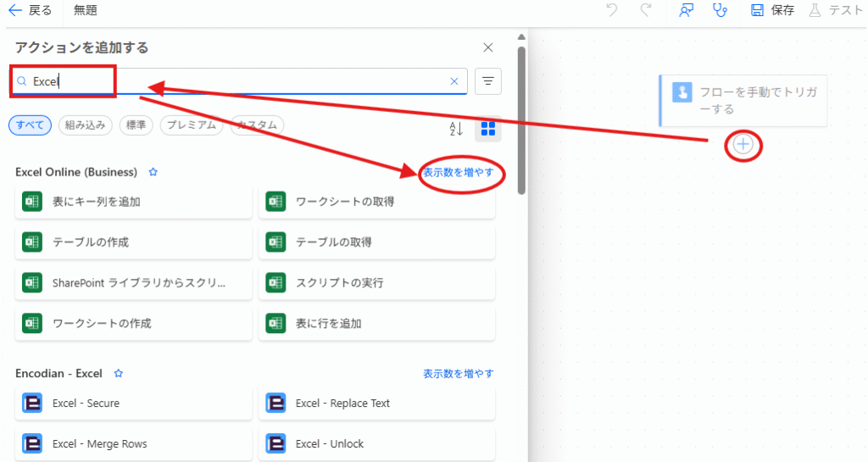Click the magnifier search icon

[21, 81]
